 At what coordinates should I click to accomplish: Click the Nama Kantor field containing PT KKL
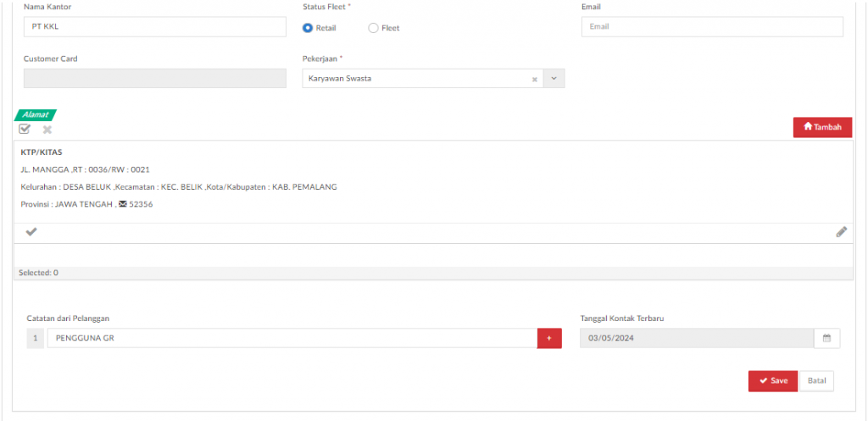(155, 26)
